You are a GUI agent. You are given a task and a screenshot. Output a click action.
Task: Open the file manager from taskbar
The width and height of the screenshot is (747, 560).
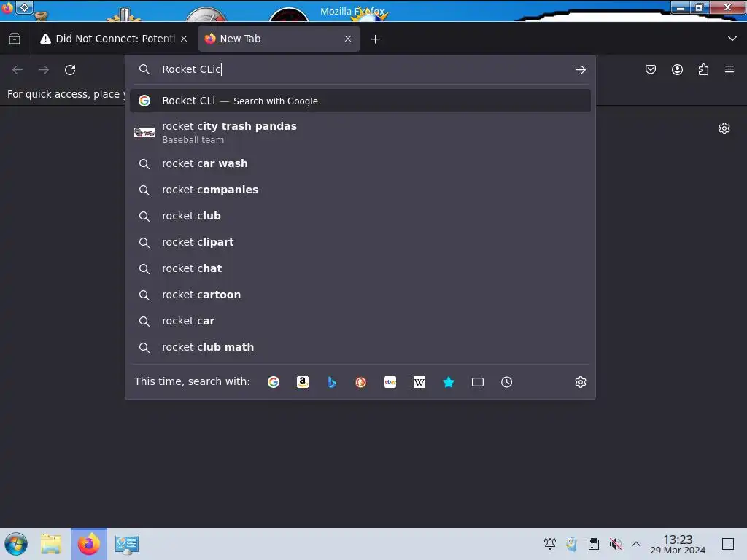click(x=51, y=544)
